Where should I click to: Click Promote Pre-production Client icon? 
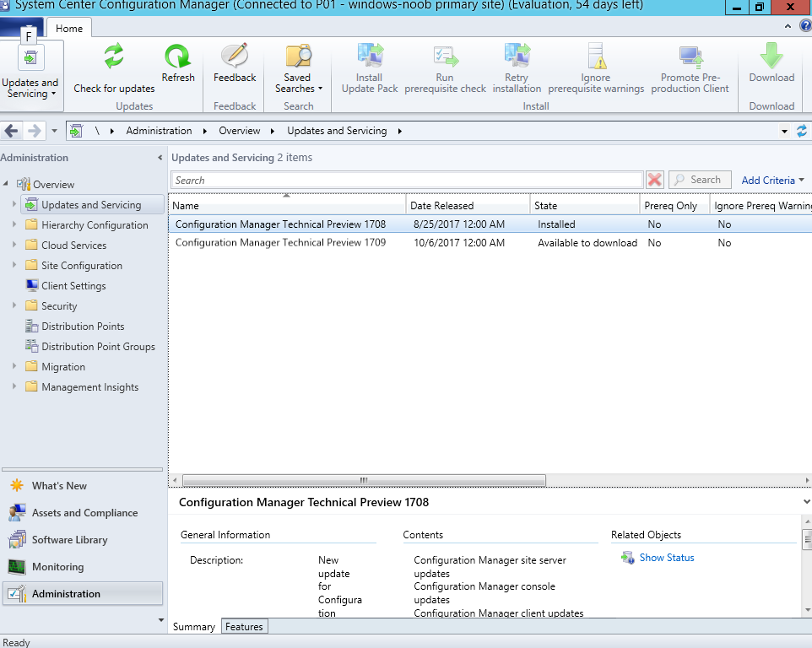690,57
